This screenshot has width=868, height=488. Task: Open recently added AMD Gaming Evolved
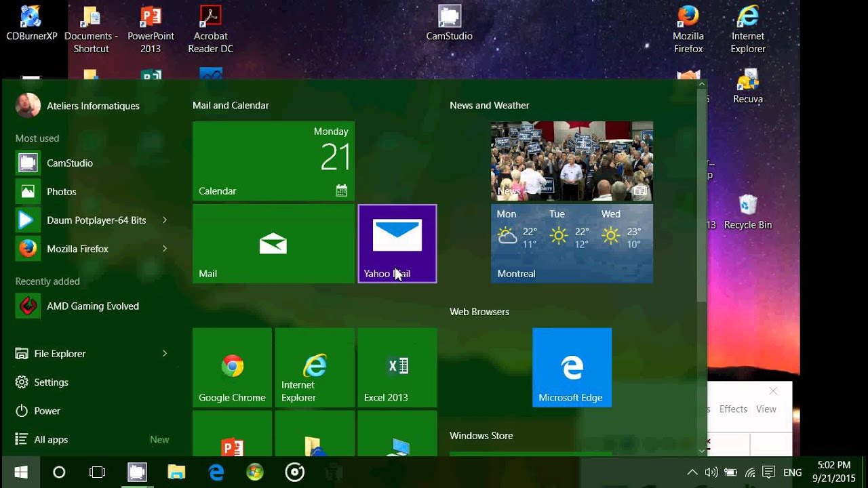[x=92, y=306]
